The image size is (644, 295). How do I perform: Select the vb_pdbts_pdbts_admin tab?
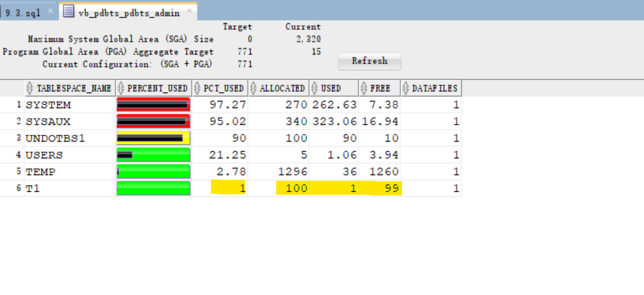(129, 13)
